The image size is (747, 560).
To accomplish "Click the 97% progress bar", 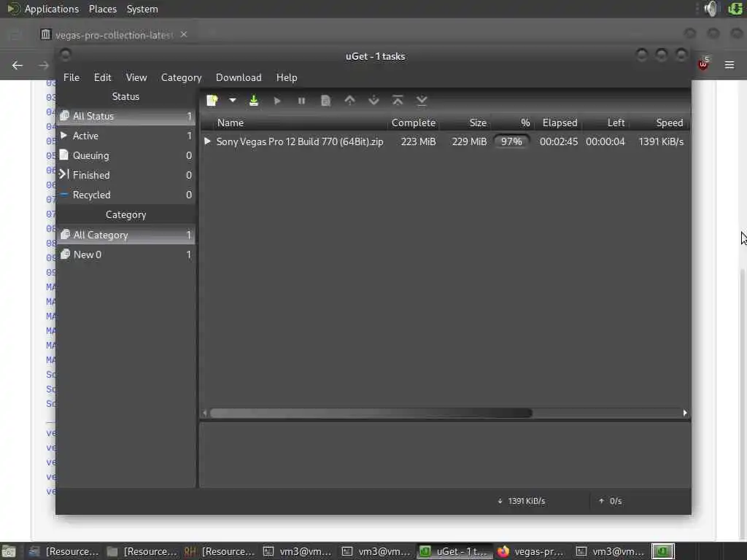I will click(x=511, y=141).
